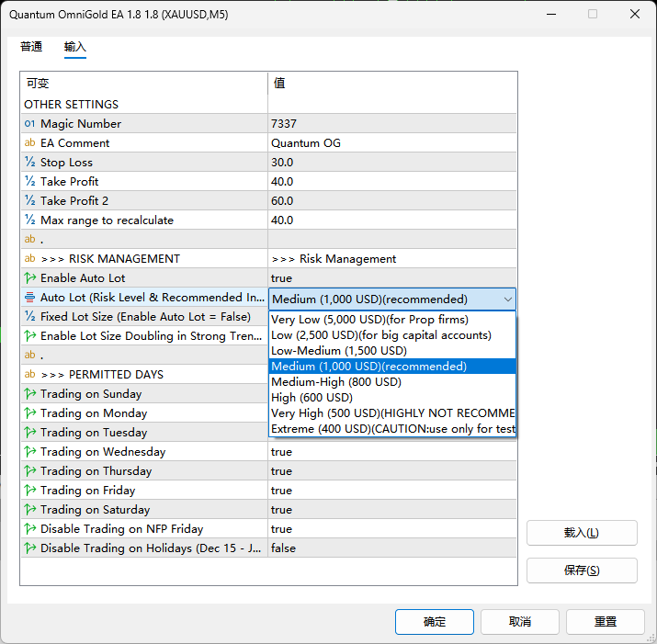Click the 保存(S) save button

click(x=582, y=571)
